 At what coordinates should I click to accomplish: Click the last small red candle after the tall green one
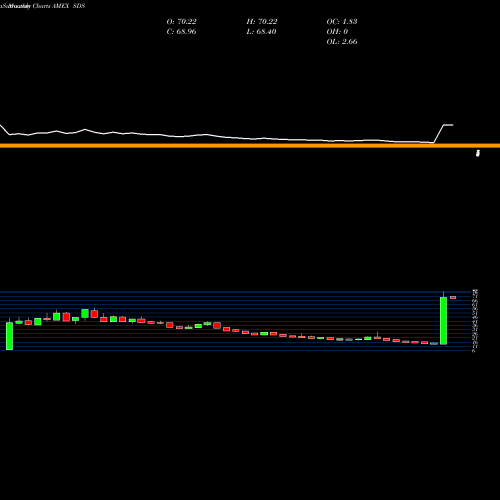tap(453, 297)
